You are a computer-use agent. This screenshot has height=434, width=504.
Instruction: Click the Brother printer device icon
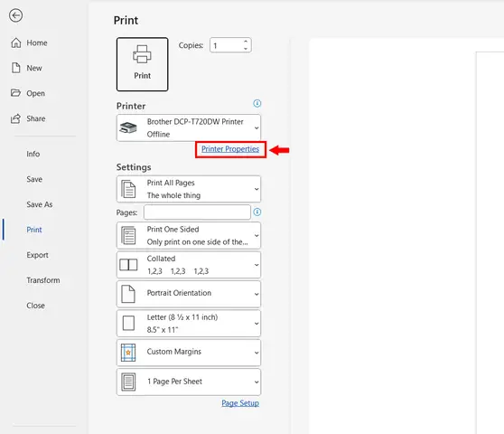tap(128, 127)
